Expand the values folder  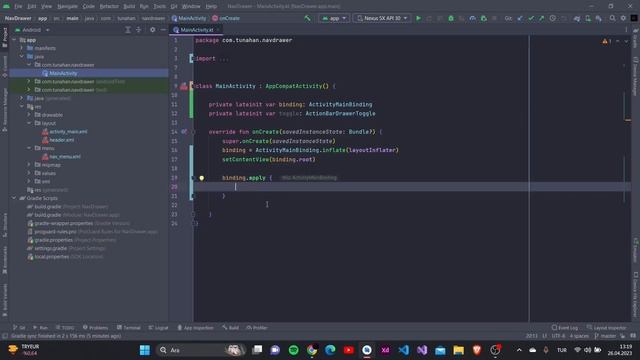click(29, 173)
